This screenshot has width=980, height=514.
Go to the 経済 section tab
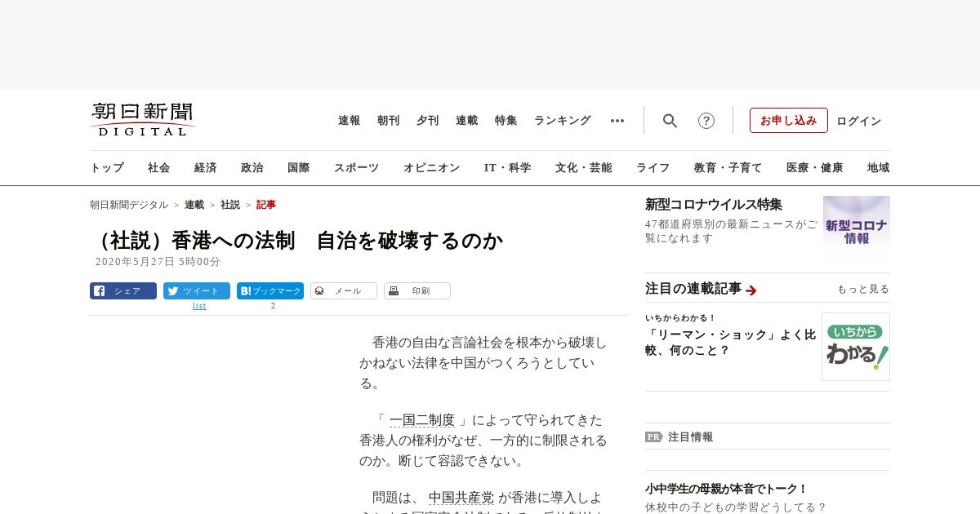pyautogui.click(x=206, y=168)
